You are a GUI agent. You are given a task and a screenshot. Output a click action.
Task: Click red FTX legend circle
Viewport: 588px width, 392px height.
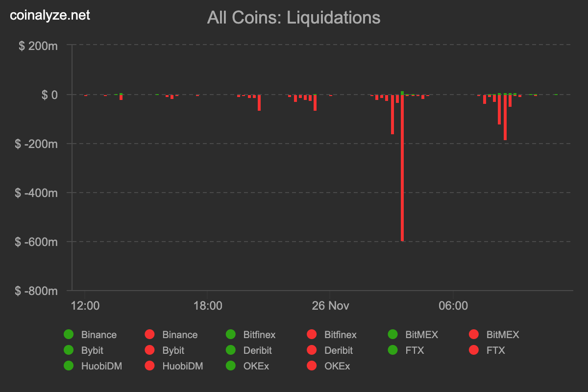(x=474, y=350)
